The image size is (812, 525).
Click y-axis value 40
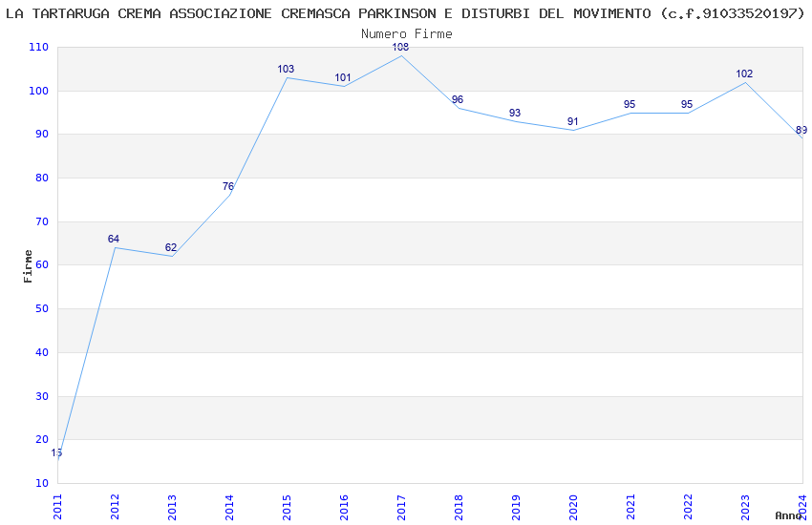pyautogui.click(x=42, y=352)
